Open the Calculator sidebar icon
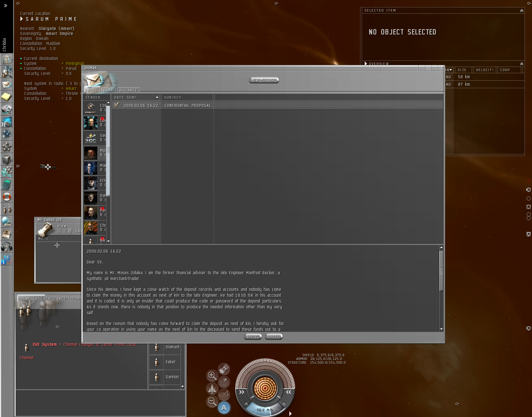The width and height of the screenshot is (532, 417). coord(7,184)
